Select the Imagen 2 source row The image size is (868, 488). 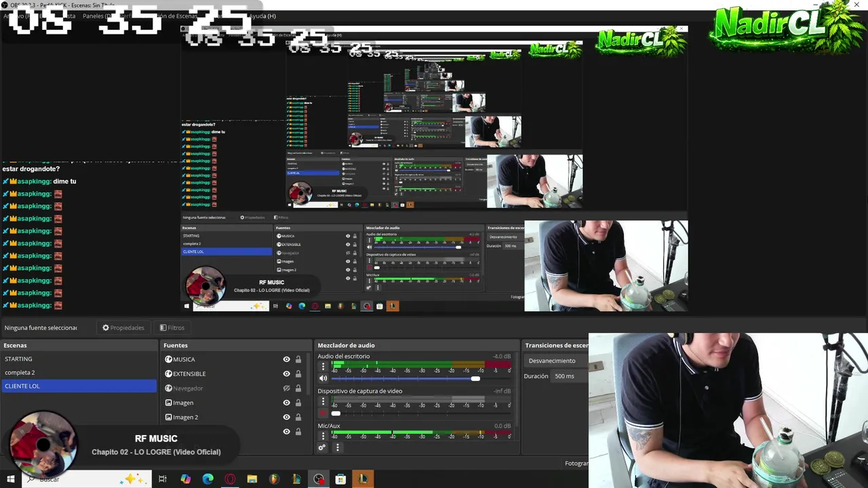233,417
